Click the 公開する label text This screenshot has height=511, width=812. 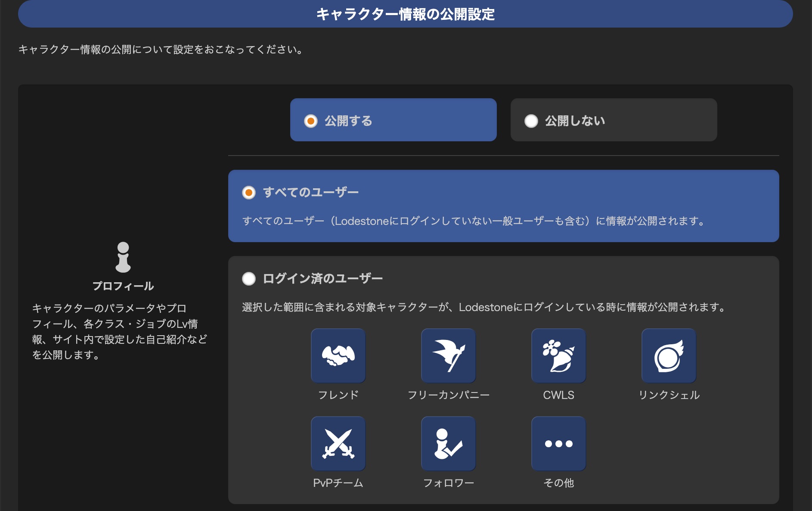coord(348,121)
